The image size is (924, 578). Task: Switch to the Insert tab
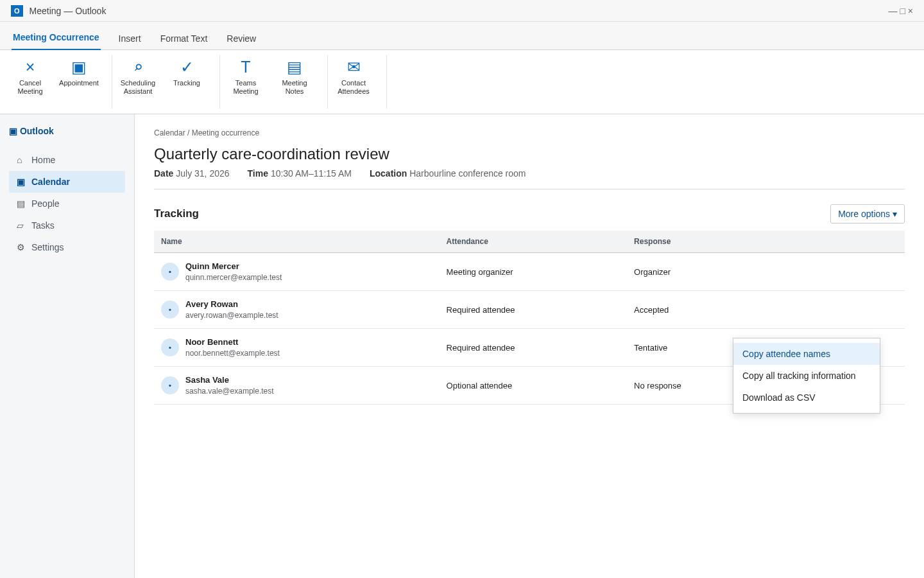pyautogui.click(x=130, y=39)
